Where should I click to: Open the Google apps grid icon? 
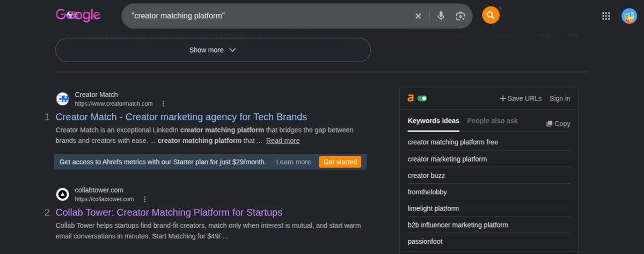[606, 16]
